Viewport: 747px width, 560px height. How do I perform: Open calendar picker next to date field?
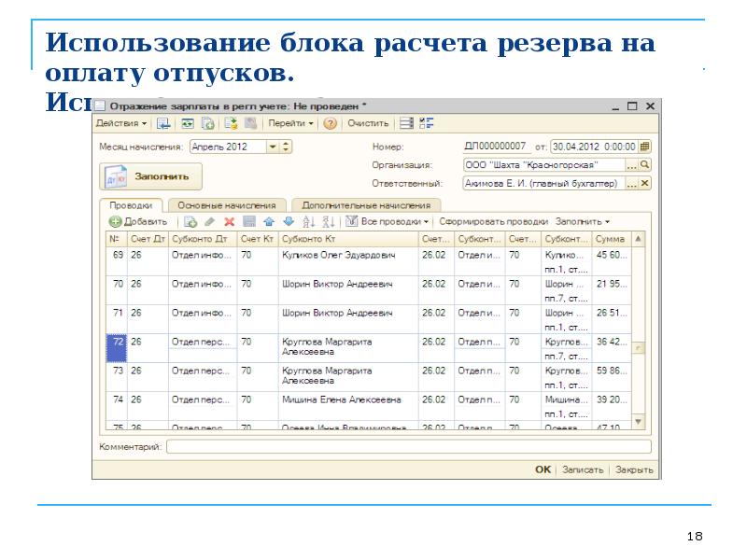[x=644, y=147]
